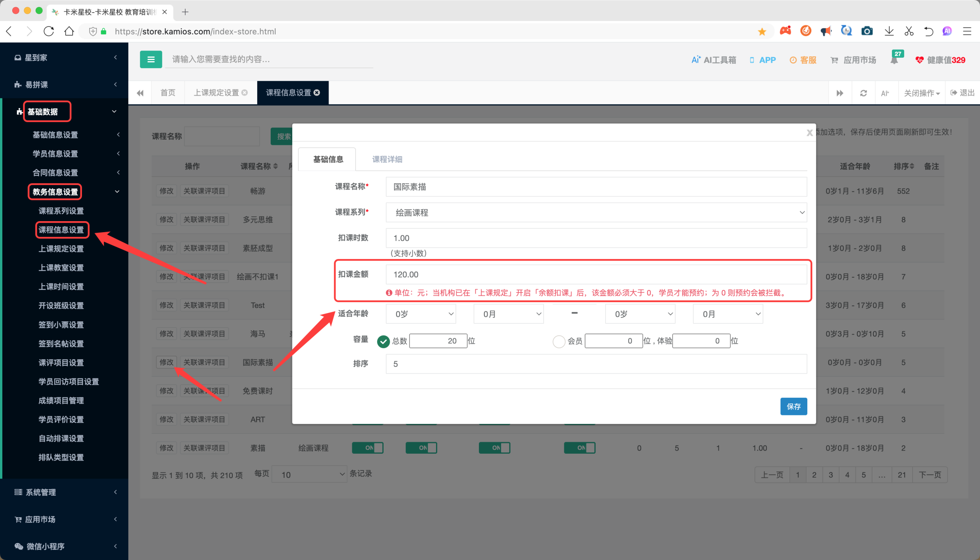Switch to the 首页 tab
This screenshot has width=980, height=560.
[168, 93]
